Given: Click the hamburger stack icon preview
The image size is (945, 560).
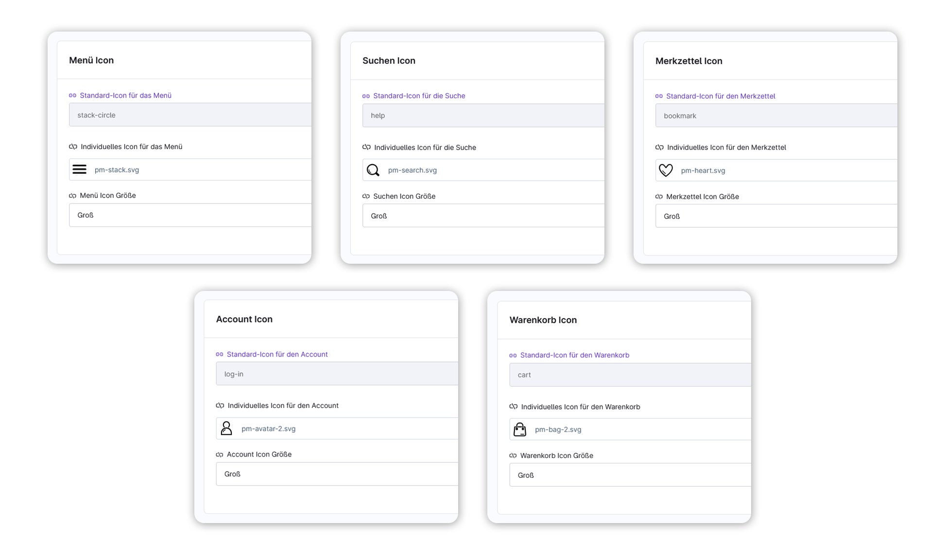Looking at the screenshot, I should [x=79, y=170].
